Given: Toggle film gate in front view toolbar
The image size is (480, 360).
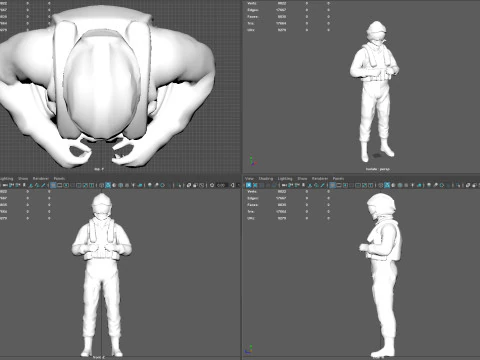Looking at the screenshot, I should (59, 185).
